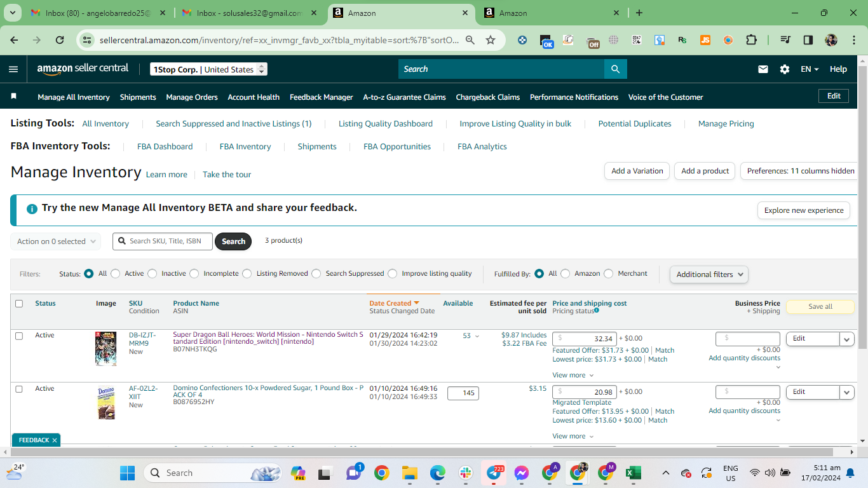Open Telegram from the taskbar
This screenshot has width=868, height=488.
494,473
